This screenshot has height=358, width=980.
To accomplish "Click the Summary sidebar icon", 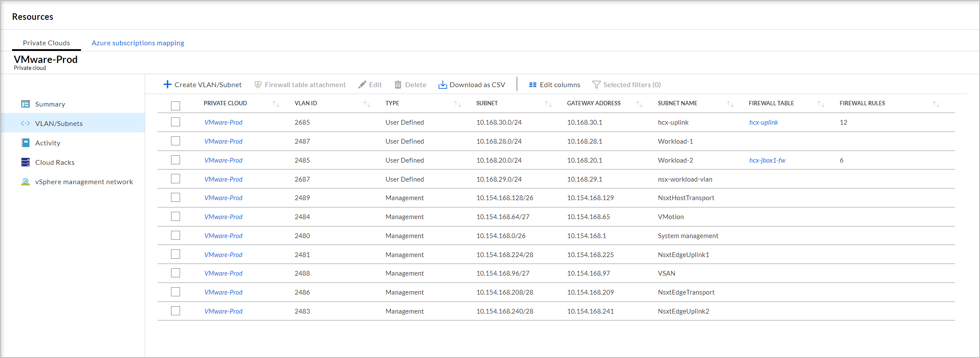I will [25, 104].
